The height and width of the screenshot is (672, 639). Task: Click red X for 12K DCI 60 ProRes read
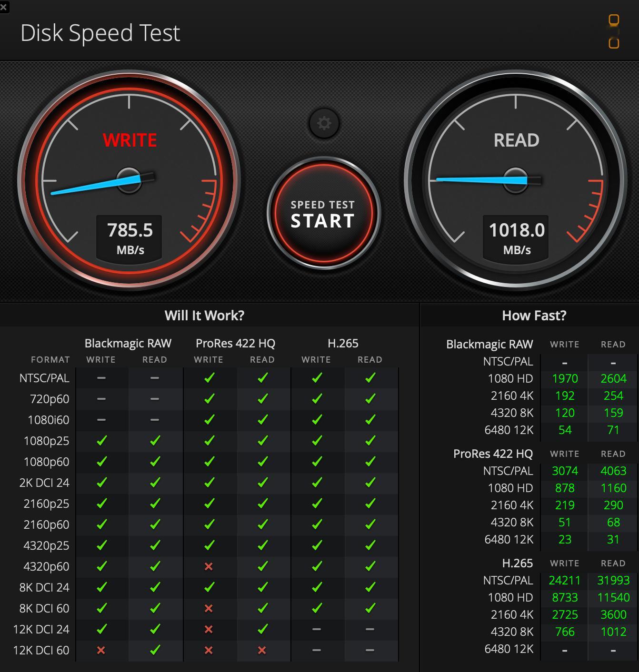coord(262,650)
